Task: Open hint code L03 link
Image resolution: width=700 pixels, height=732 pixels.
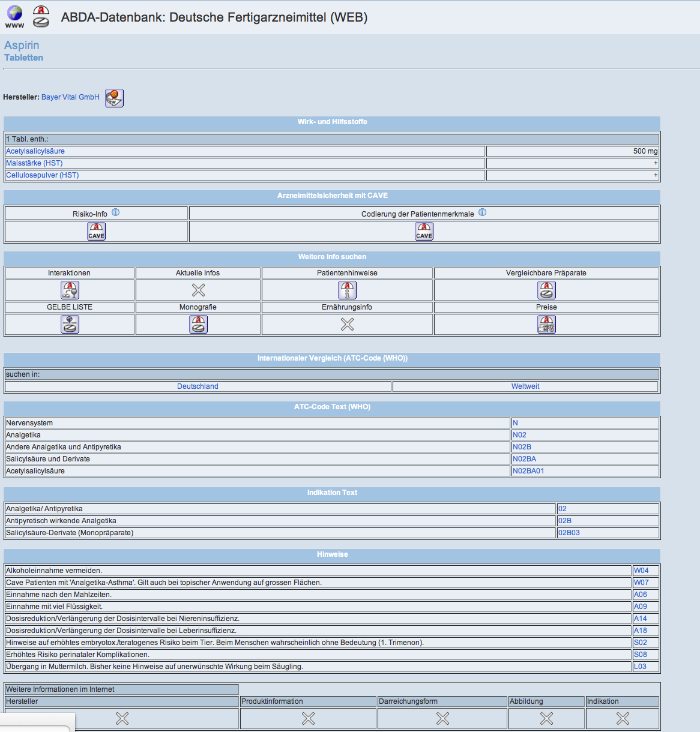Action: pos(640,667)
